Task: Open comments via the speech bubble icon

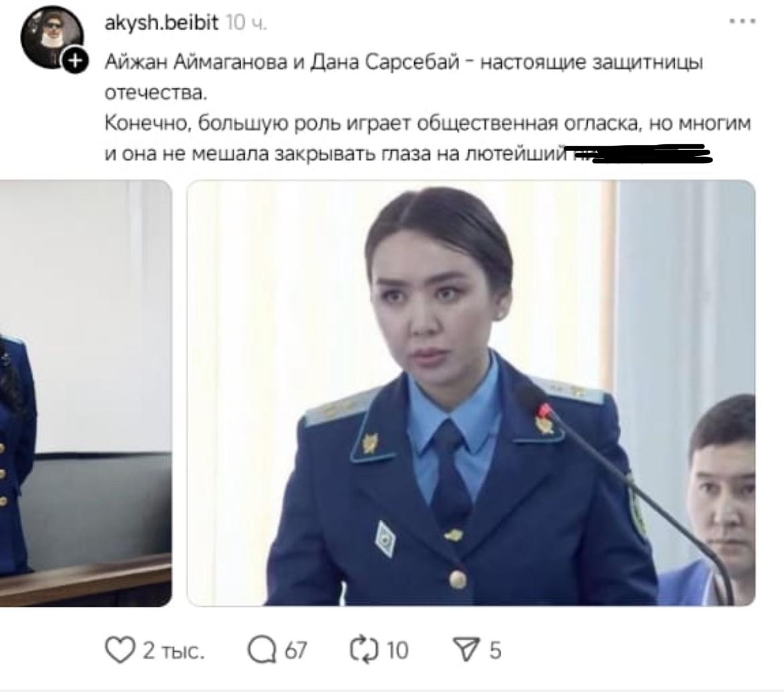Action: [x=262, y=650]
